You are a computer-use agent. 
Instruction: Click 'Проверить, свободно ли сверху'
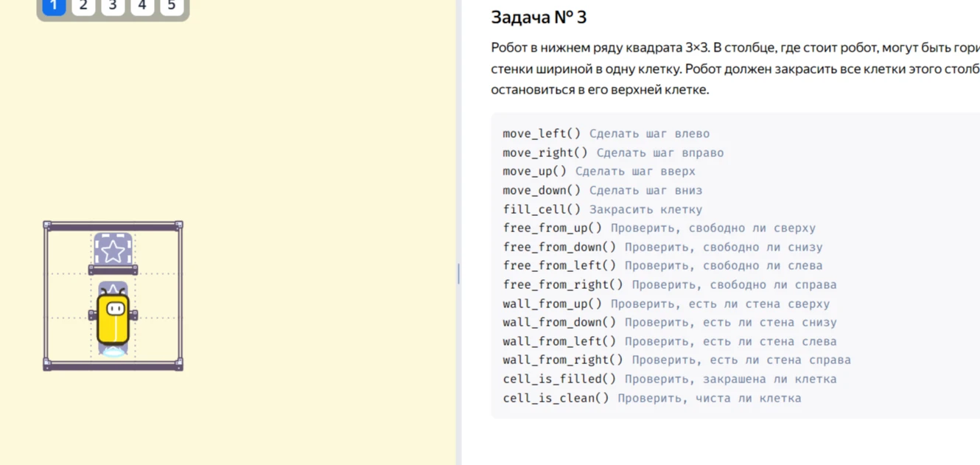pyautogui.click(x=713, y=228)
